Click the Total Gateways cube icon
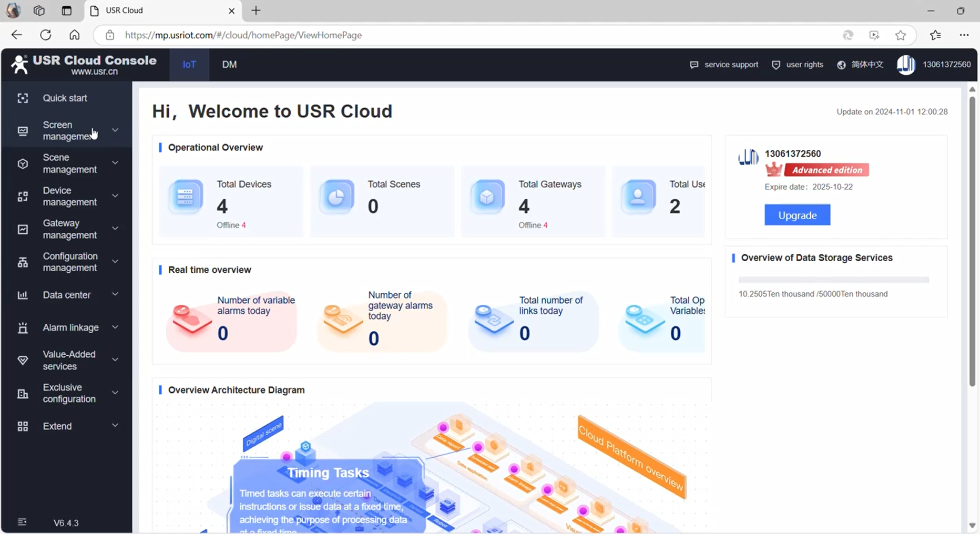980x534 pixels. [x=487, y=197]
